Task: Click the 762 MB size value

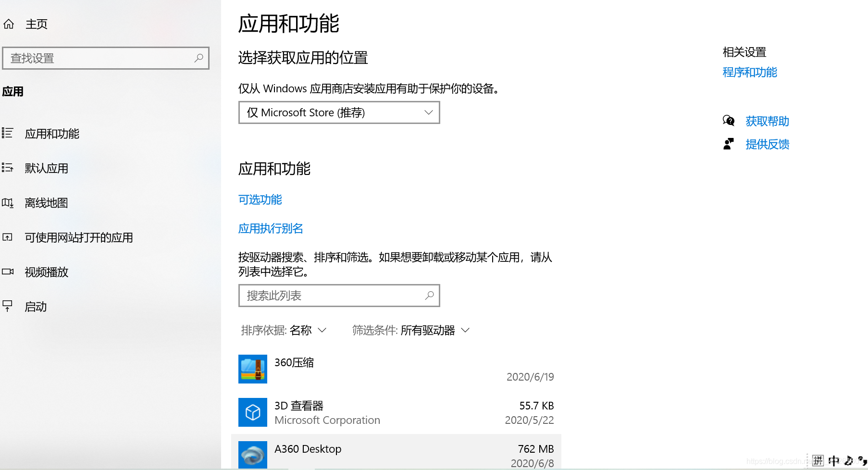Action: [536, 449]
